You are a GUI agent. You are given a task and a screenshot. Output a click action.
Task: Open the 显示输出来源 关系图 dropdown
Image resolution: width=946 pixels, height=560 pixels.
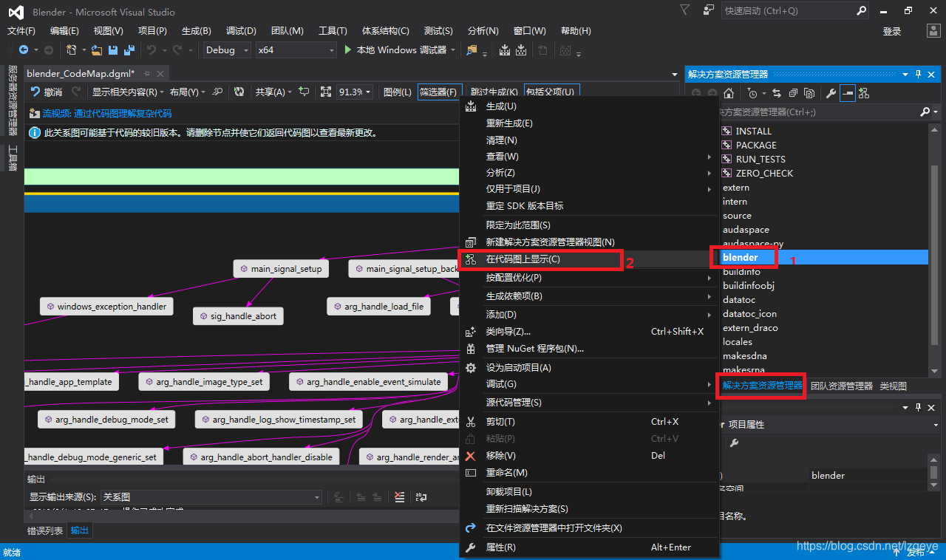coord(211,497)
